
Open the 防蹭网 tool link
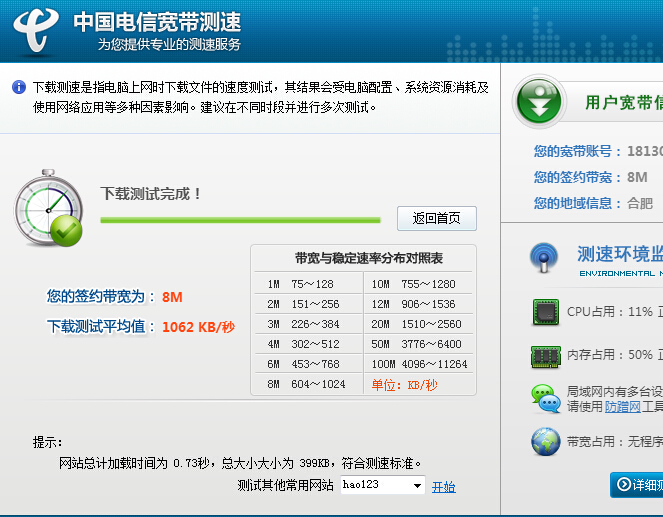[x=622, y=407]
